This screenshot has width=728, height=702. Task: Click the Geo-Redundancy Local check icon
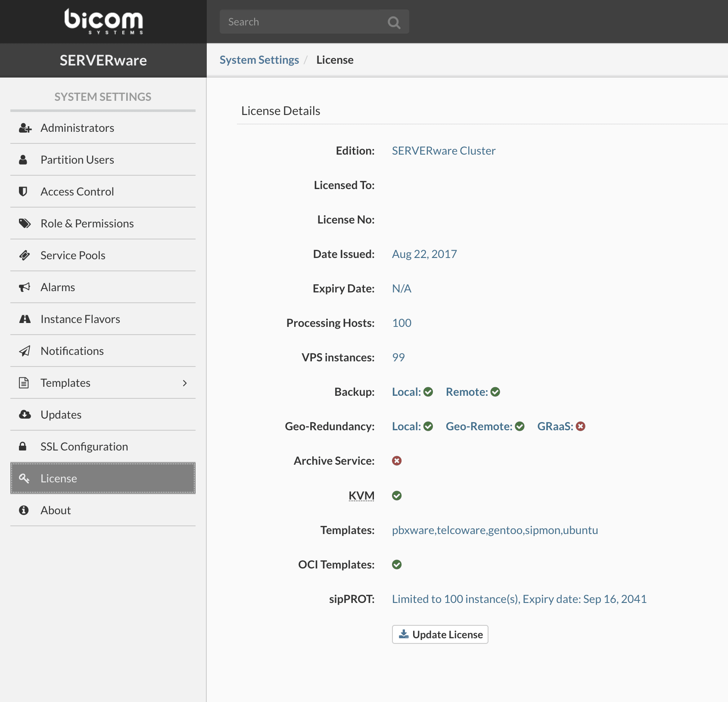[428, 426]
